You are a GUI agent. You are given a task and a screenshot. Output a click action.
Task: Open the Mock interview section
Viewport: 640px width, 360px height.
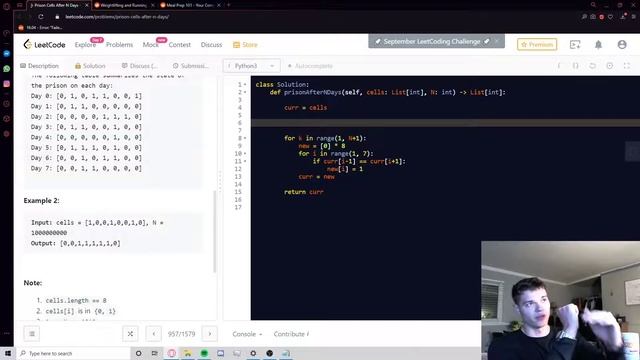(x=151, y=44)
